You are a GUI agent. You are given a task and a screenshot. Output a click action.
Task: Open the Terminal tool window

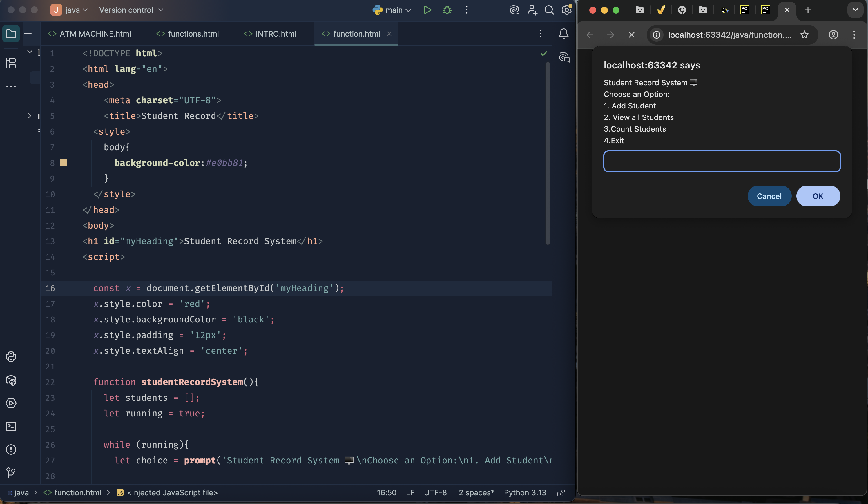click(x=11, y=426)
